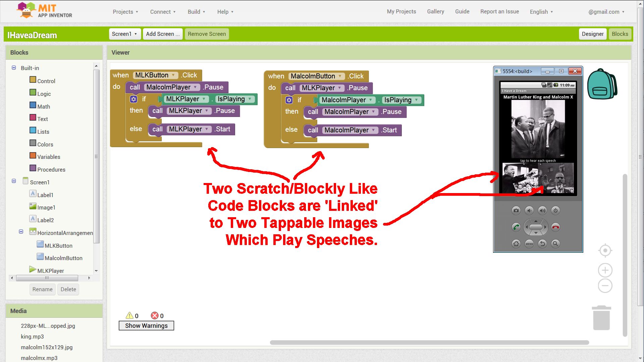Select the Screen1 dropdown

pos(124,34)
